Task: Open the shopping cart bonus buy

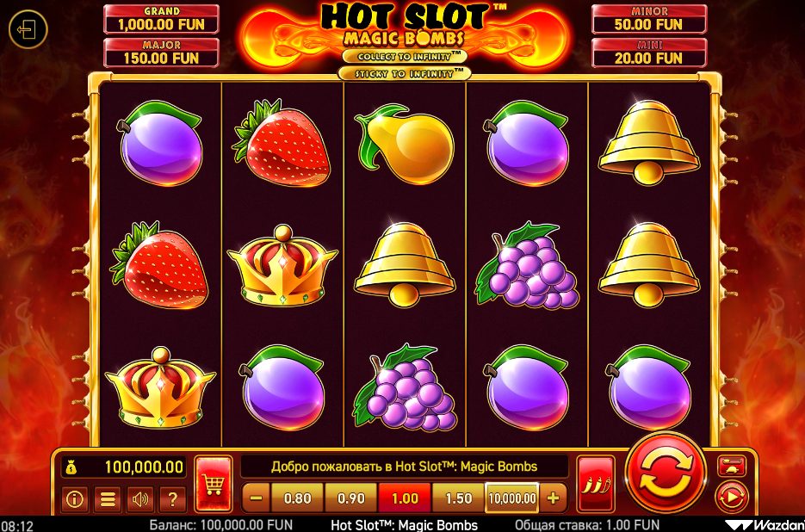Action: click(x=214, y=484)
